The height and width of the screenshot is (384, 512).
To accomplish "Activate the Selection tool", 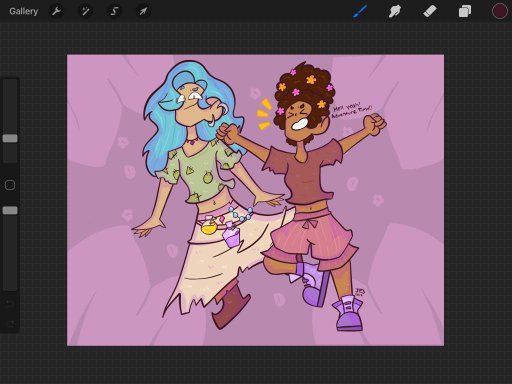I will click(x=114, y=11).
